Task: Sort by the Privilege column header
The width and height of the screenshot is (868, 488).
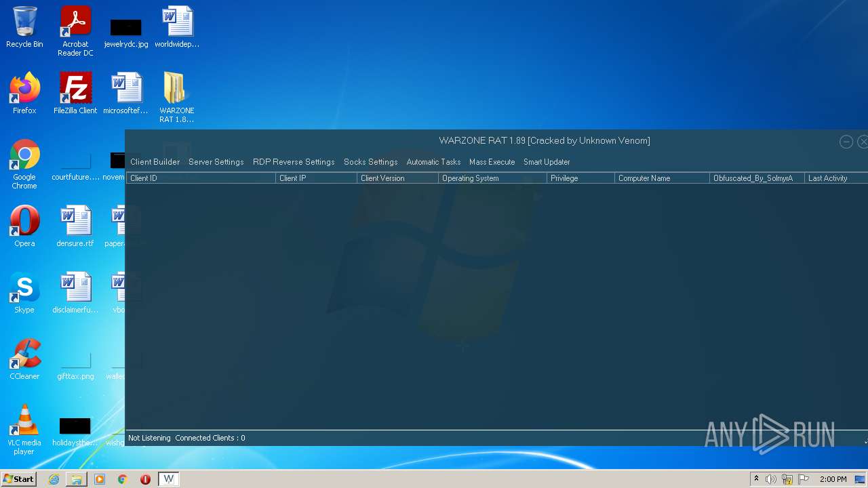Action: (x=580, y=178)
